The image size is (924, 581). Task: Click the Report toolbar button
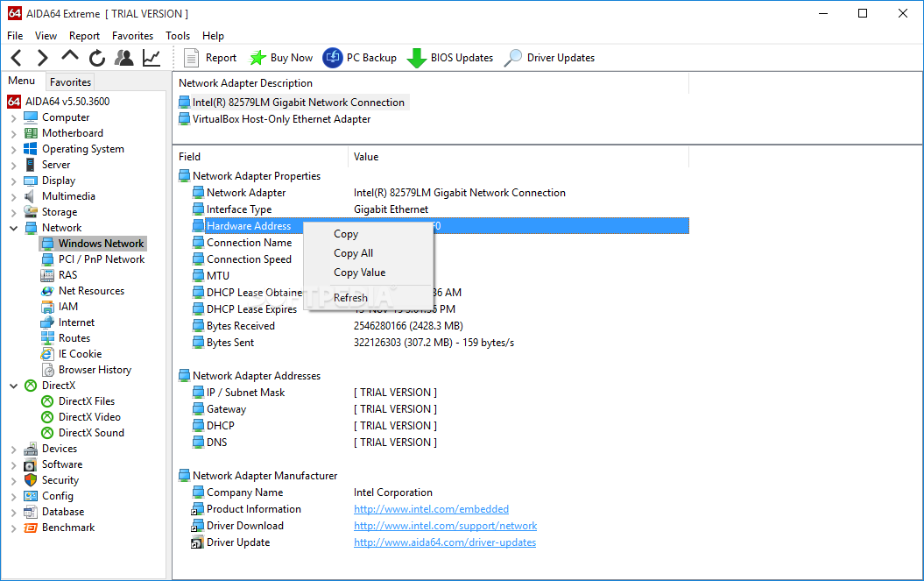(x=210, y=58)
